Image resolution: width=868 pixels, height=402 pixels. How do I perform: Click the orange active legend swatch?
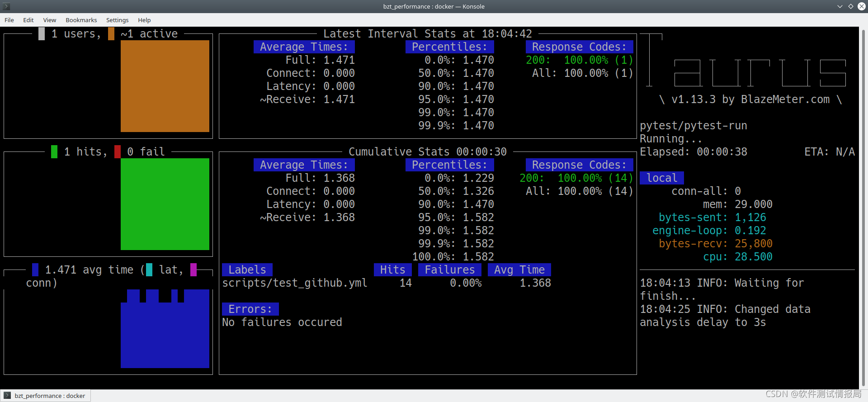click(x=111, y=34)
